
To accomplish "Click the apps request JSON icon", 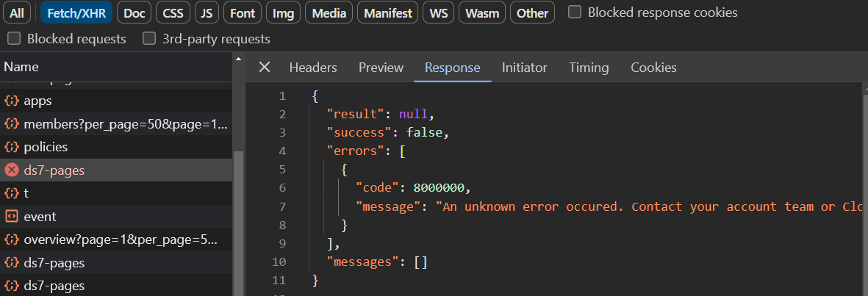I will click(x=12, y=101).
